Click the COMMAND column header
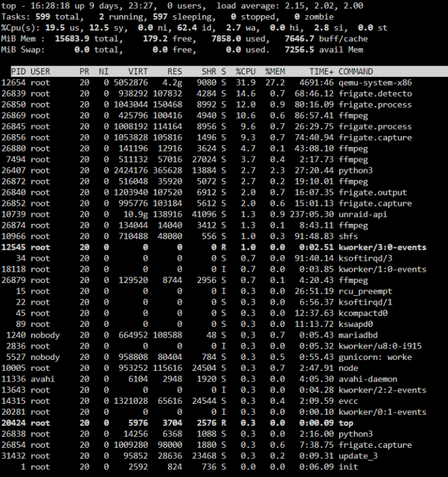This screenshot has height=477, width=448. 356,71
